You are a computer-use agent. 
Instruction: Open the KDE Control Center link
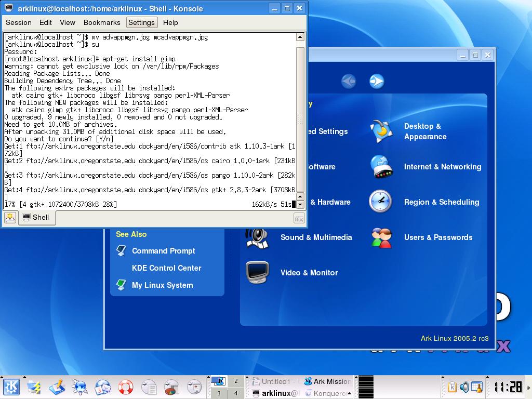click(167, 268)
